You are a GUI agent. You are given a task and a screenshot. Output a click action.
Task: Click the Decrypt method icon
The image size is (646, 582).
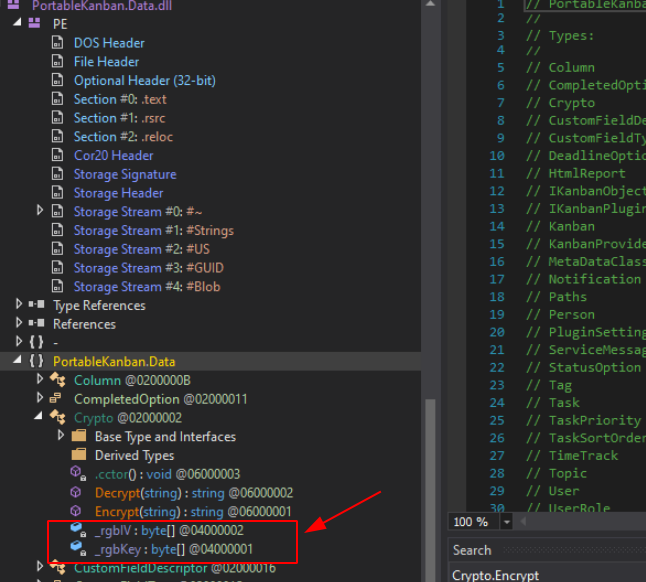point(77,493)
